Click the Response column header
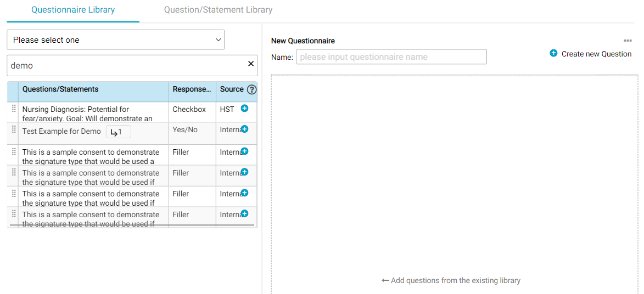The width and height of the screenshot is (644, 294). tap(192, 89)
